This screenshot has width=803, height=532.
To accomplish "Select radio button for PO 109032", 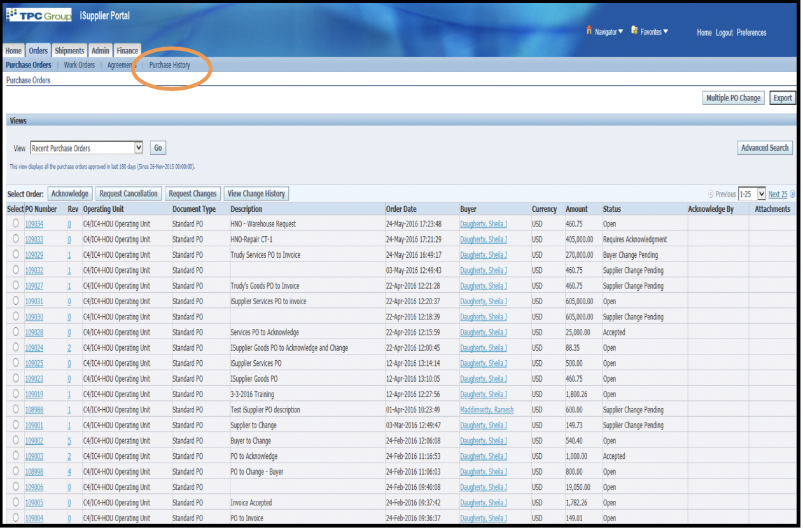I will point(15,270).
